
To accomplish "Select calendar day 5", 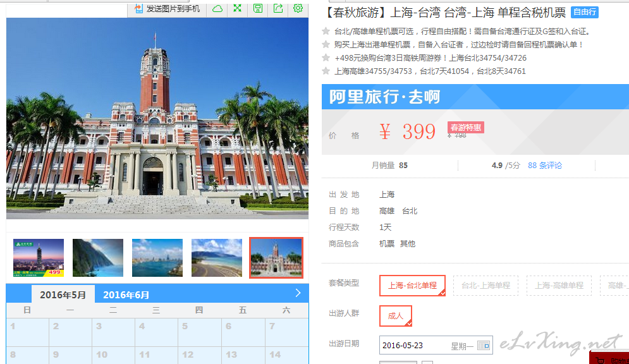I will pos(200,332).
